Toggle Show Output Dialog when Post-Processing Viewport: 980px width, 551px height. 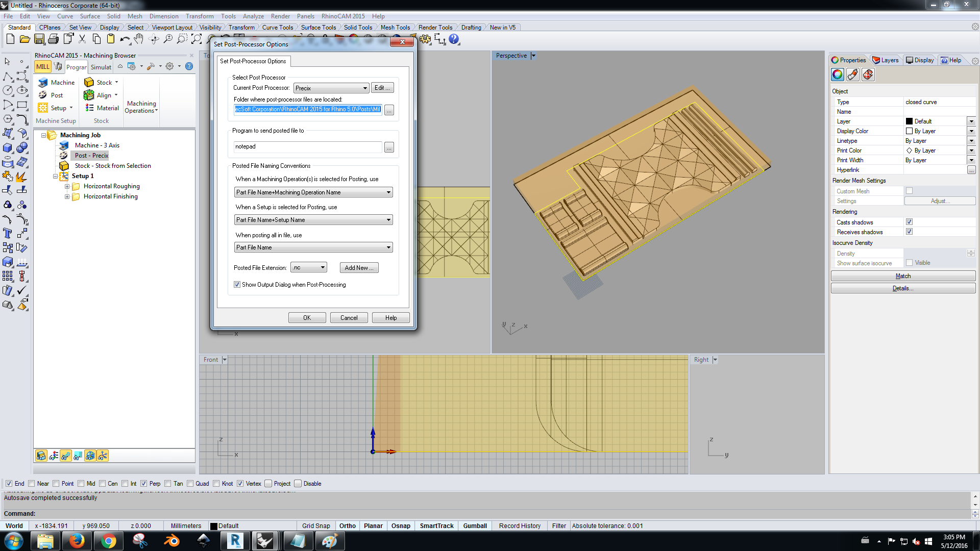pyautogui.click(x=237, y=285)
